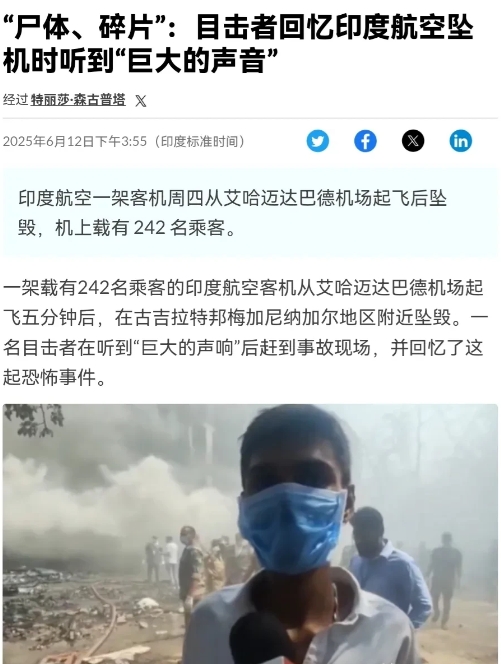Share article on Facebook
Viewport: 501px width, 664px height.
[365, 141]
